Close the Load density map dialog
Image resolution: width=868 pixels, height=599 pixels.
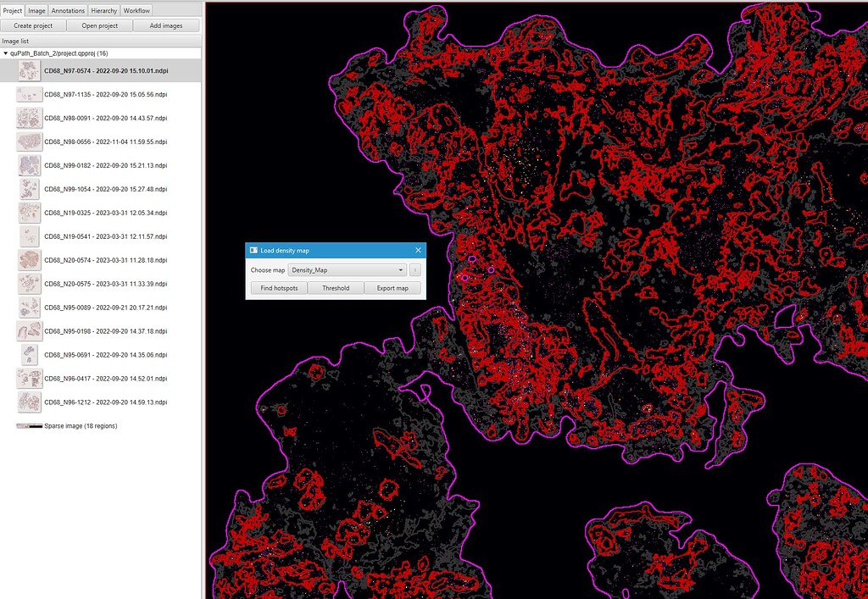pyautogui.click(x=417, y=250)
